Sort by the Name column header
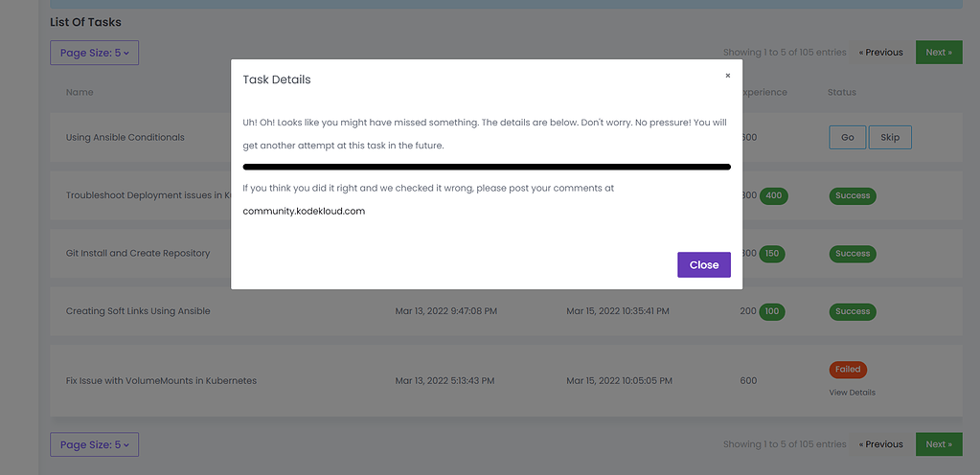 coord(80,93)
